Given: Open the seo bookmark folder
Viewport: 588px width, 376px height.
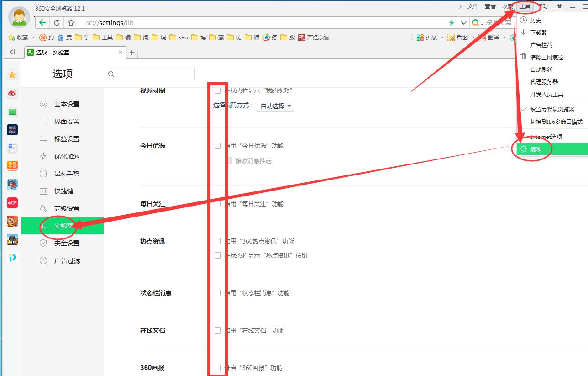Looking at the screenshot, I should [x=179, y=37].
